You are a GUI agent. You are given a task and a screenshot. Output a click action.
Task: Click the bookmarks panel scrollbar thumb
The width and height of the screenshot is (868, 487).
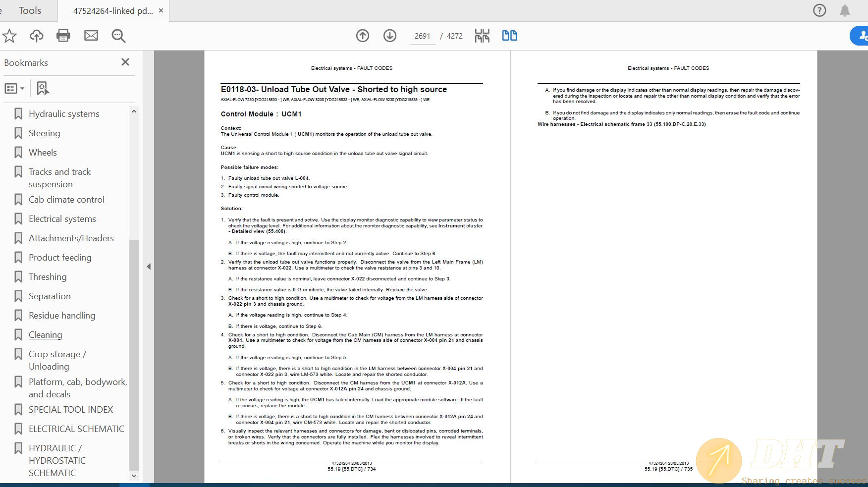click(x=134, y=355)
